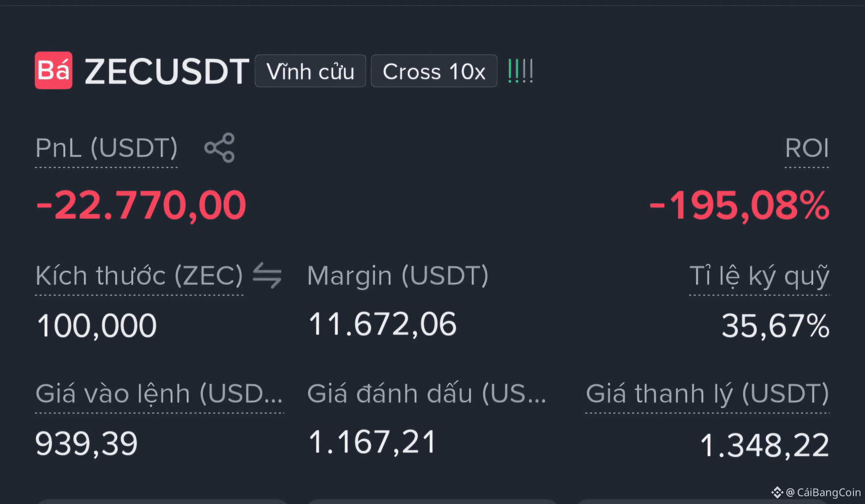Viewport: 865px width, 504px height.
Task: Click the red Bá sell badge icon
Action: 54,71
